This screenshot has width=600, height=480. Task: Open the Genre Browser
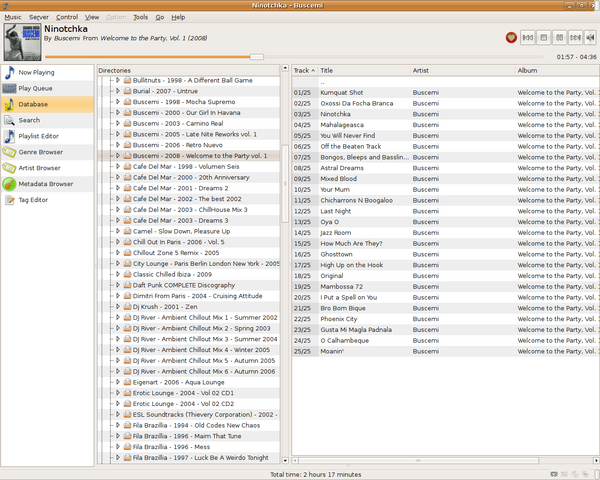47,152
